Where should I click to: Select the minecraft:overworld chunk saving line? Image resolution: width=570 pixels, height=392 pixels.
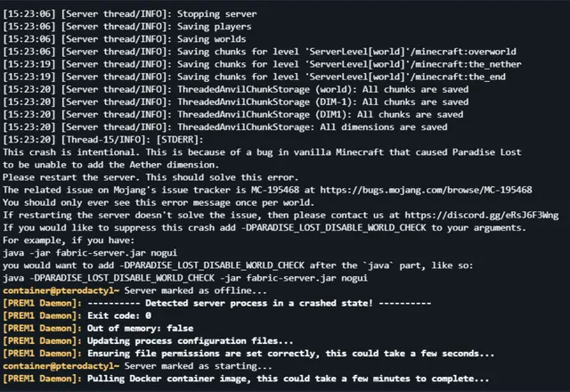[x=259, y=52]
